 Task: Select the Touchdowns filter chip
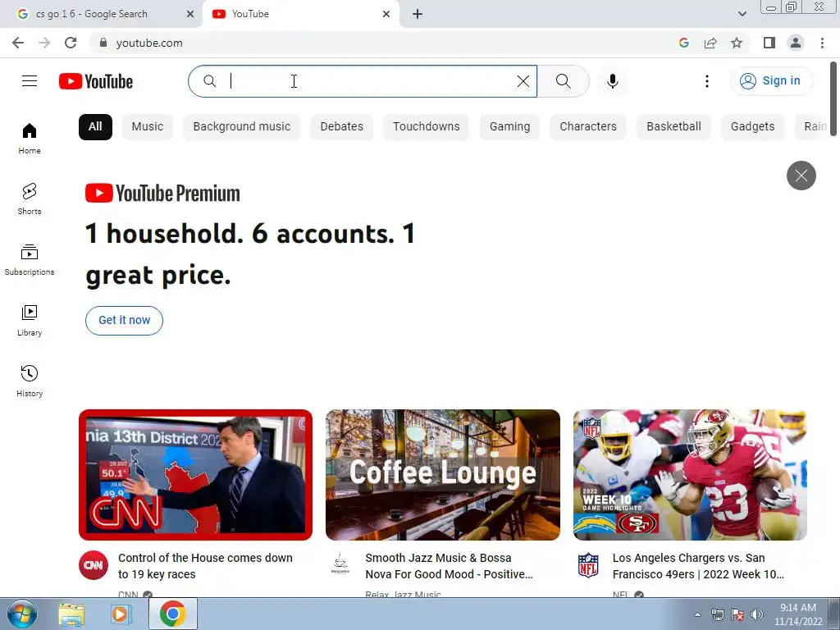427,127
